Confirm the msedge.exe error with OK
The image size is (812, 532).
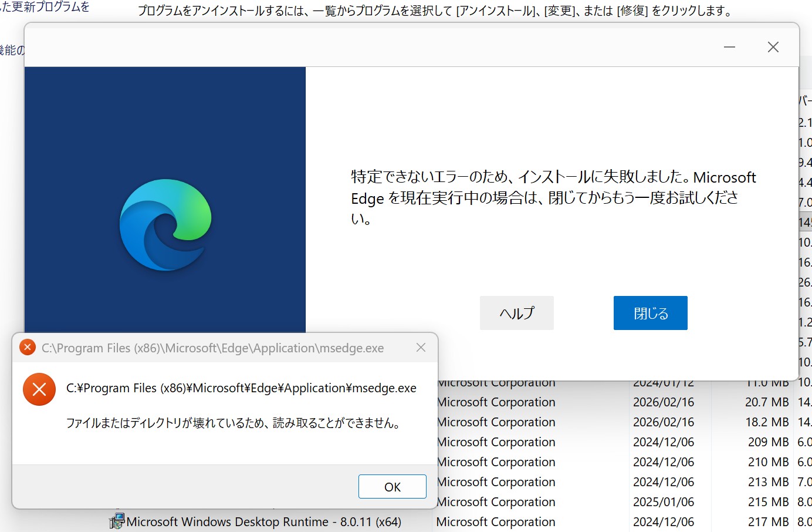point(392,487)
